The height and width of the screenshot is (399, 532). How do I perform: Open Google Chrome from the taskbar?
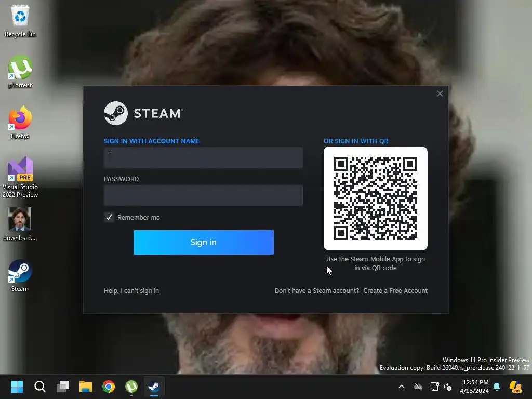109,387
